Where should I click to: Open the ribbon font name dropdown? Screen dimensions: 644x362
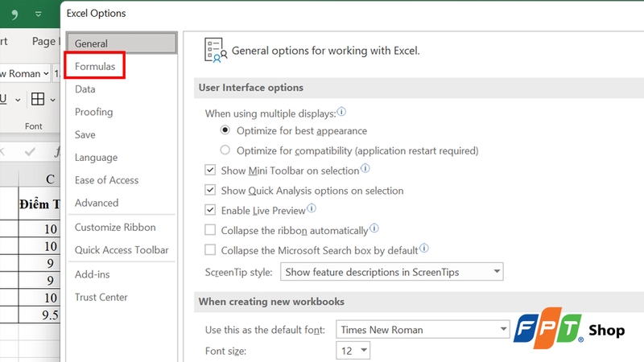(46, 74)
